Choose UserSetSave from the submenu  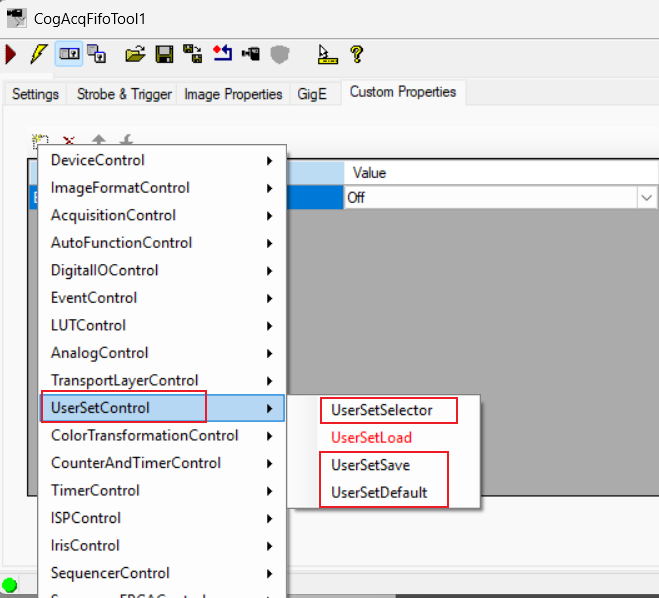click(x=383, y=465)
